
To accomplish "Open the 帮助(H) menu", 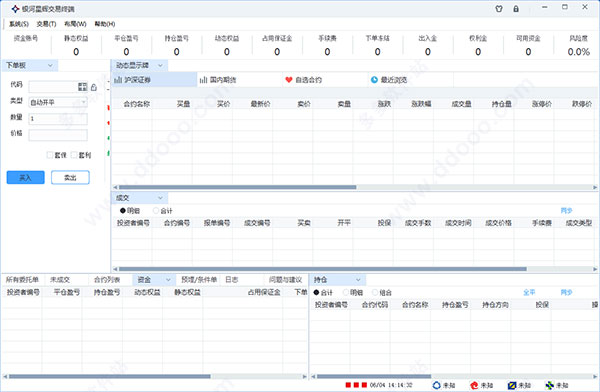I will (x=105, y=24).
